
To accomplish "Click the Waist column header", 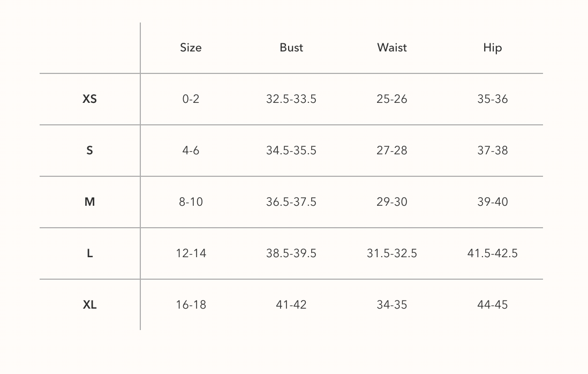I will point(392,48).
